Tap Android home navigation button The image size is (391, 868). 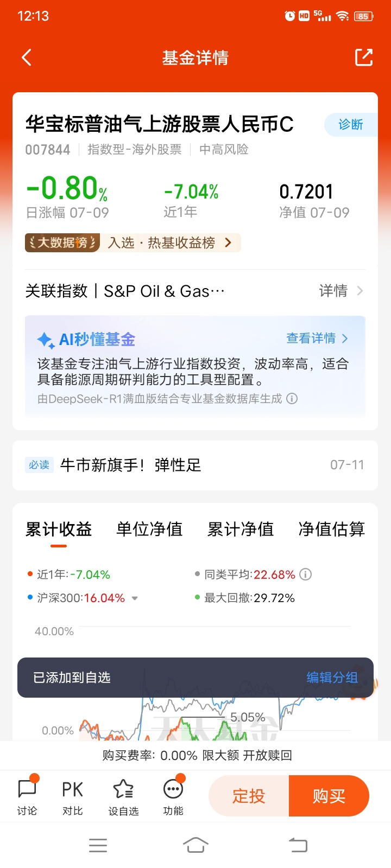pyautogui.click(x=195, y=845)
